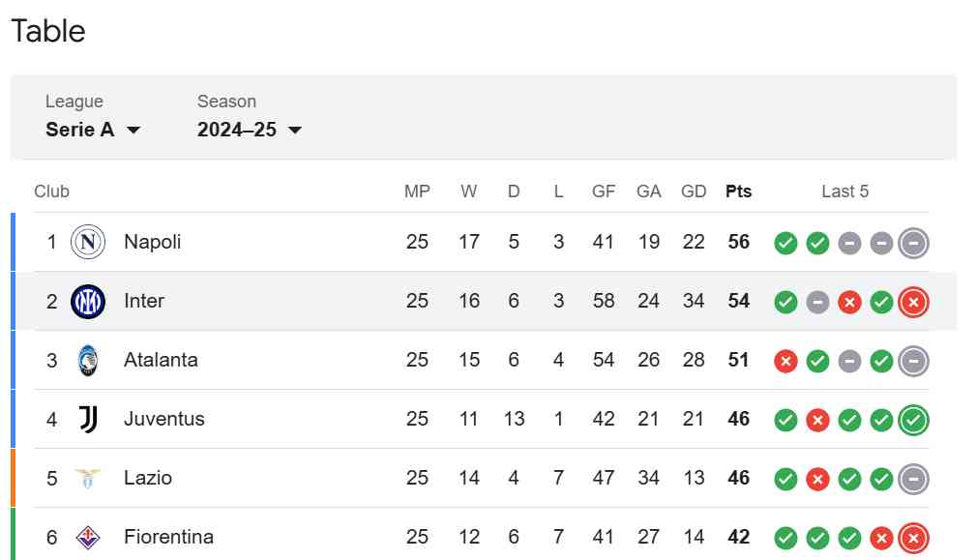
Task: Open Napoli's latest draw result icon
Action: 913,243
